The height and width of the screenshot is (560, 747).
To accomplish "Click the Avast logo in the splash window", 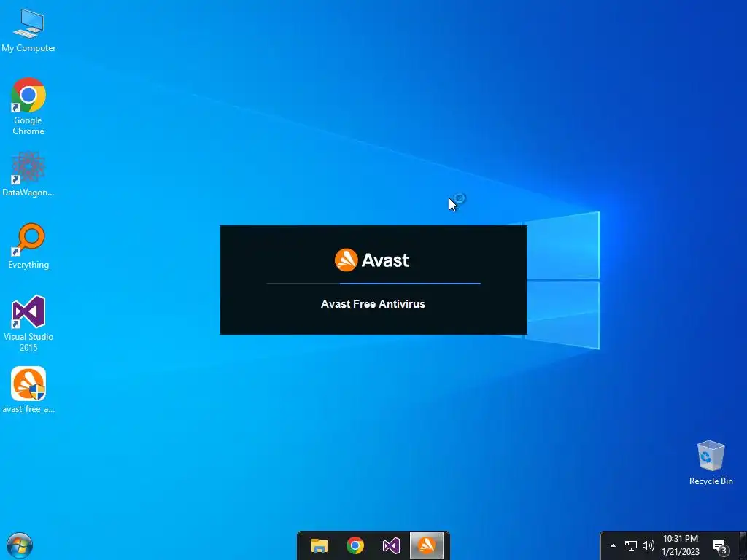I will point(372,260).
